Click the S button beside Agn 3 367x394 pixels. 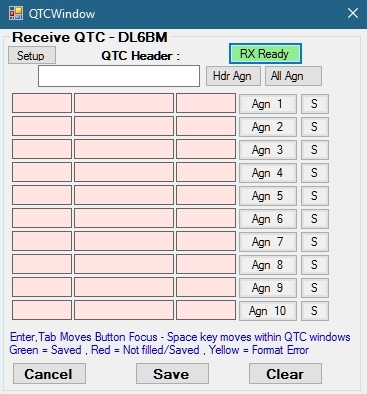click(x=315, y=150)
